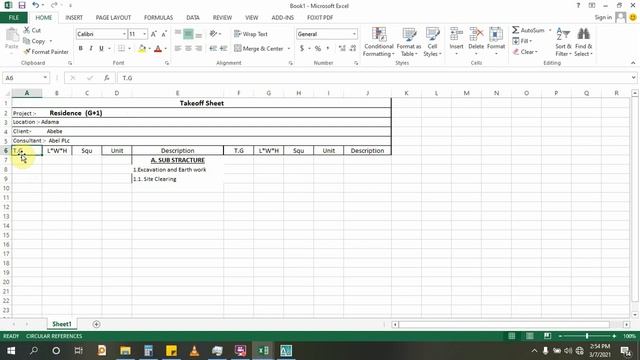Image resolution: width=640 pixels, height=360 pixels.
Task: Switch to the REVIEW tab
Action: point(222,18)
